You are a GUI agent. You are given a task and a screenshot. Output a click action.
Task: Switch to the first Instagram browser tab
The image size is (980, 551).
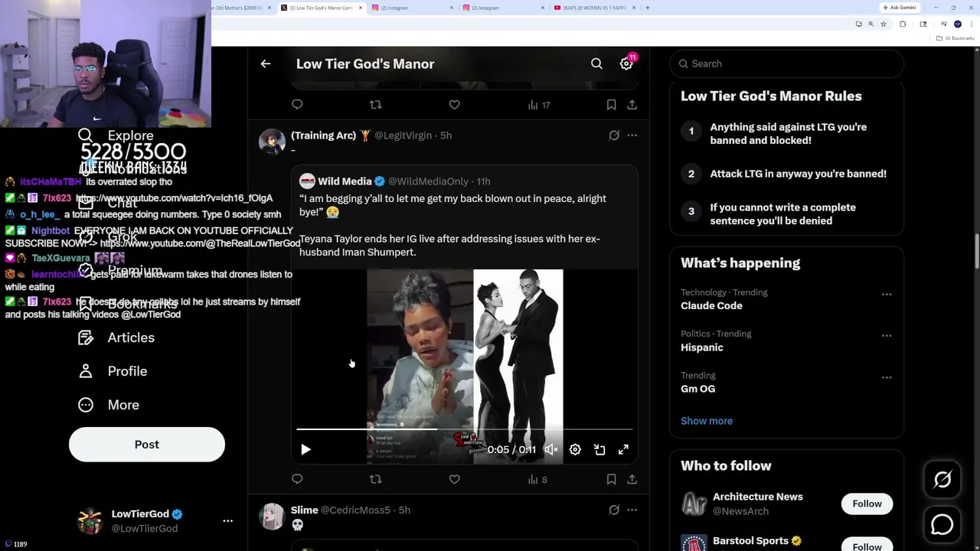411,8
